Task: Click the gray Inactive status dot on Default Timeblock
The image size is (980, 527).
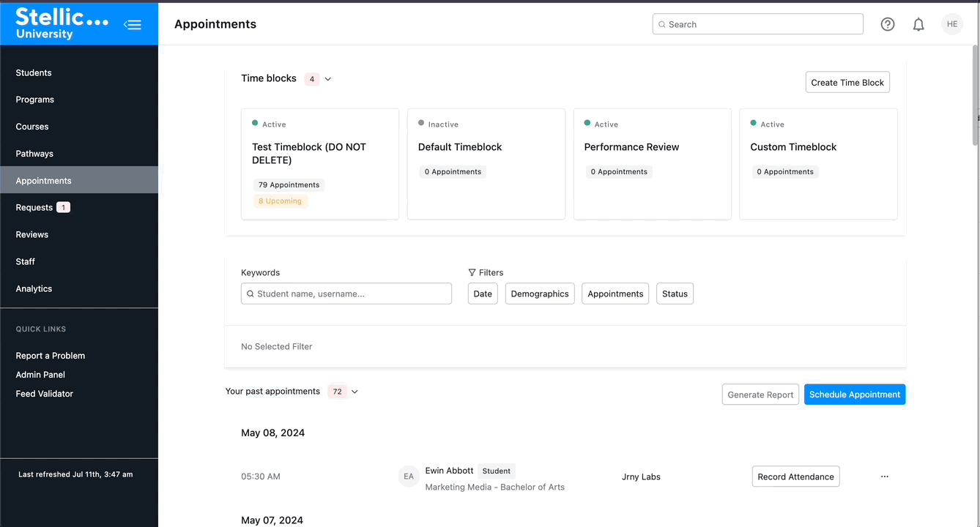Action: point(421,123)
